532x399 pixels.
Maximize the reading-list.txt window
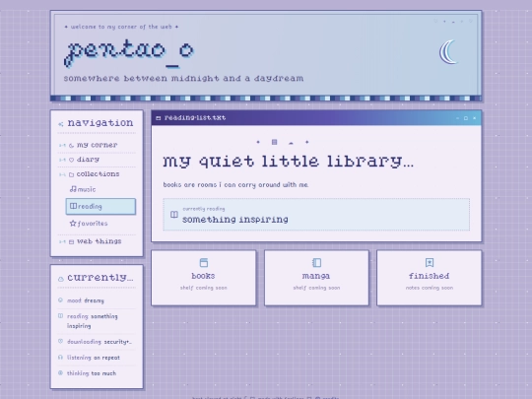(x=466, y=118)
